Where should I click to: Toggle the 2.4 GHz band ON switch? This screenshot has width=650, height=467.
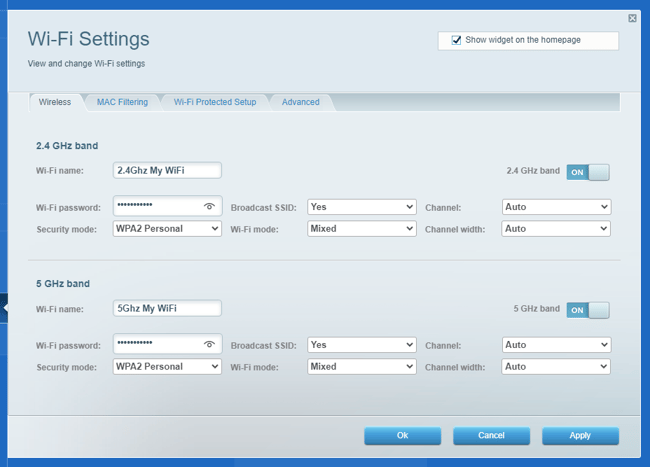point(588,172)
